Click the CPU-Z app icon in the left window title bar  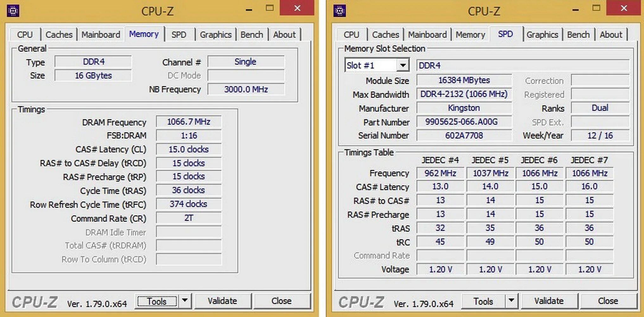point(13,11)
